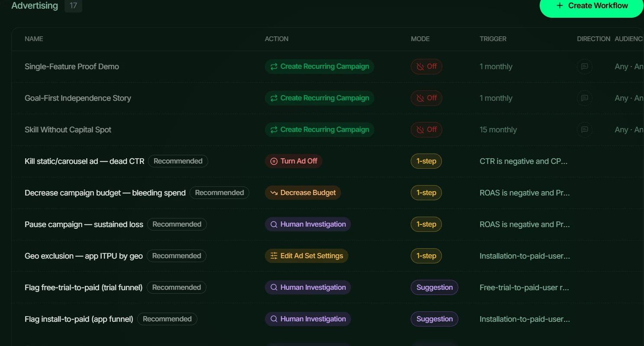Viewport: 644px width, 346px height.
Task: Click Create Recurring Campaign badge for Goal-First Independence Story
Action: tap(319, 98)
